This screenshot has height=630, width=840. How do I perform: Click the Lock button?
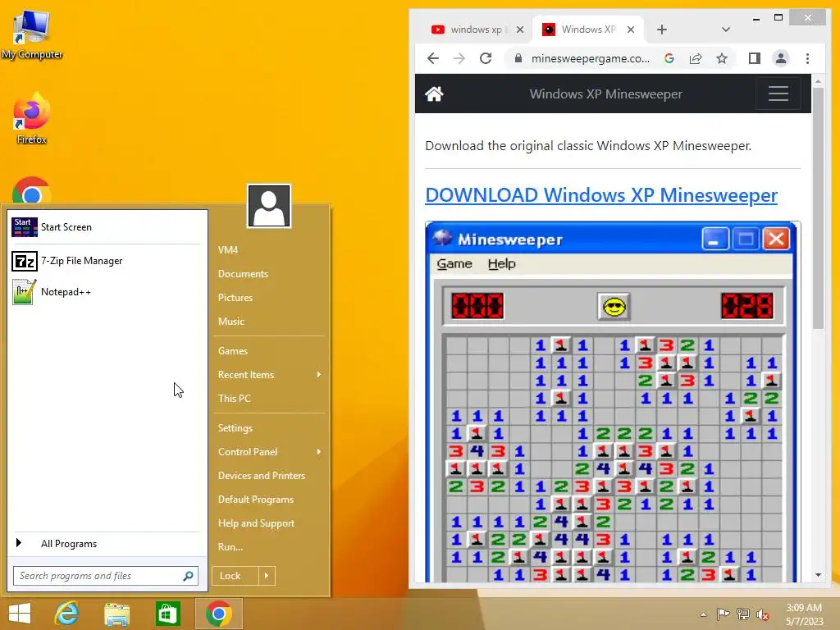(x=235, y=576)
